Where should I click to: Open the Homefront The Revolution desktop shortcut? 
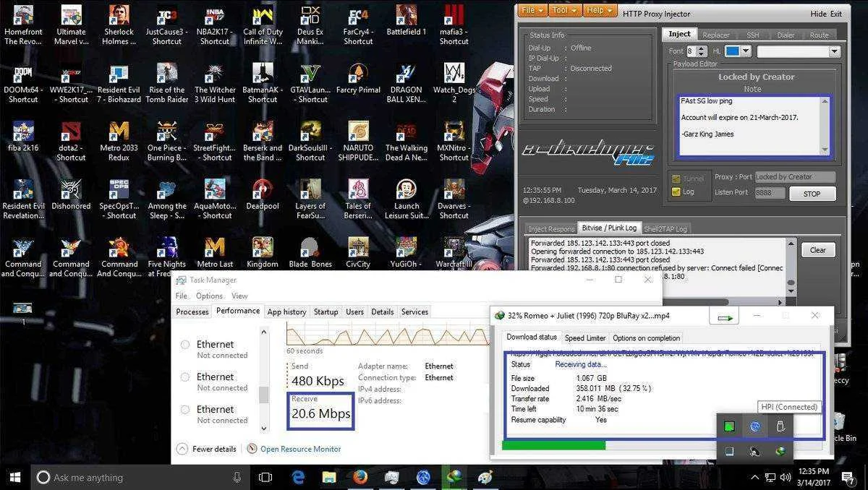tap(23, 25)
